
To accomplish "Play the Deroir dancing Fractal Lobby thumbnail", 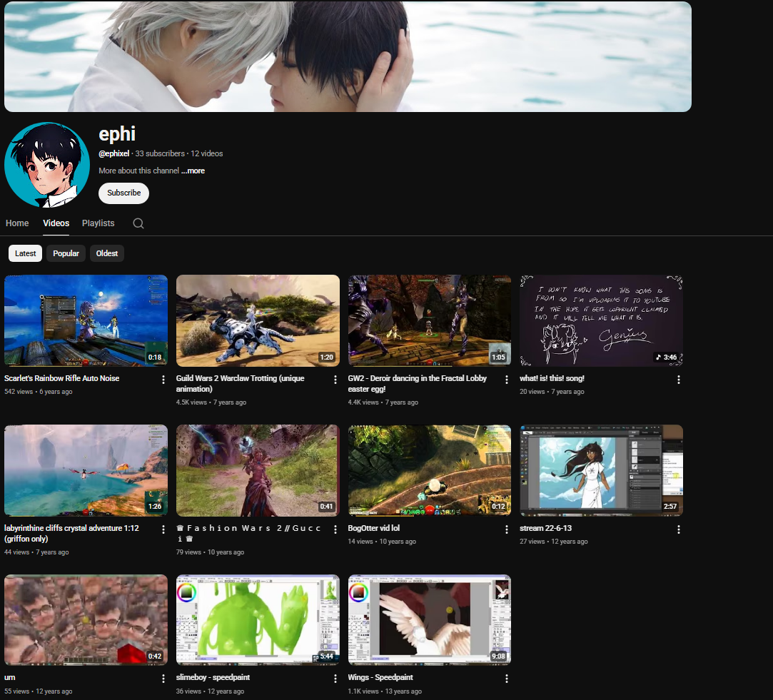I will click(430, 320).
